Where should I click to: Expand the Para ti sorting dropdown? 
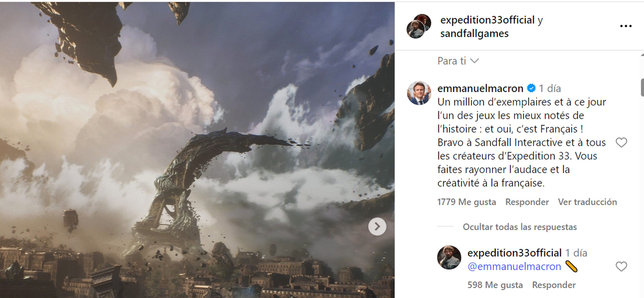point(458,61)
